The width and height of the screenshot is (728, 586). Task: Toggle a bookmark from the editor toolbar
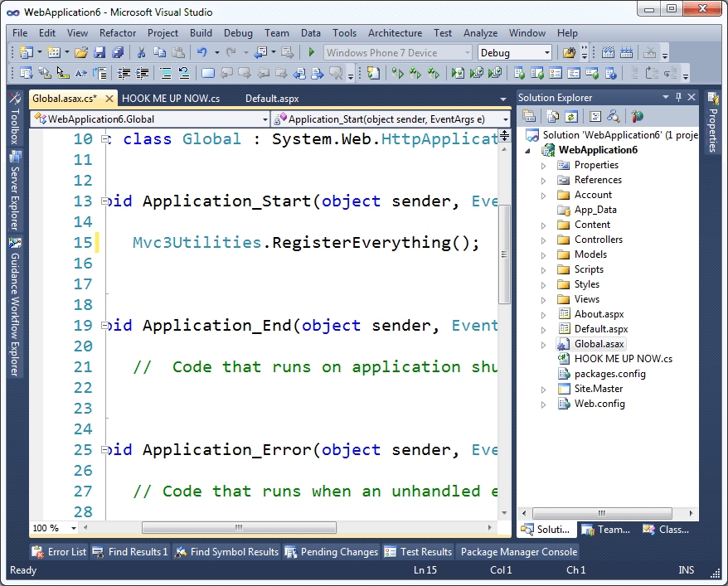tap(211, 73)
